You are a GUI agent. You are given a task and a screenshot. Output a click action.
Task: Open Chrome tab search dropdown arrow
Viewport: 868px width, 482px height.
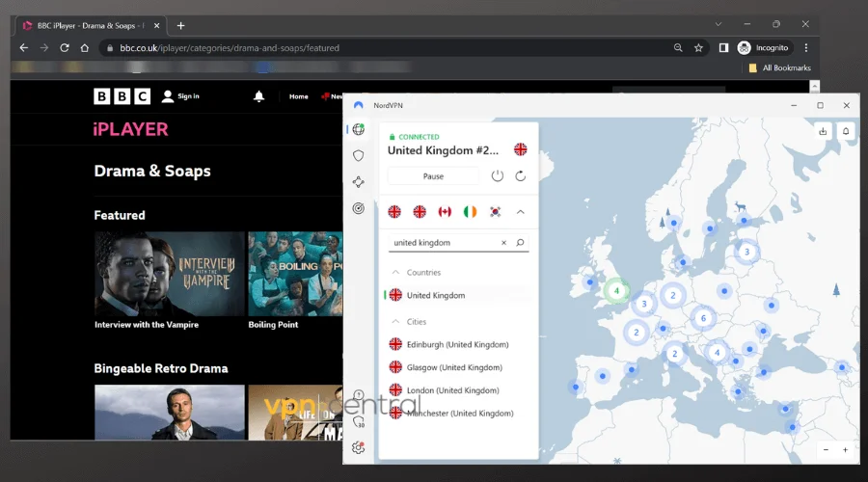click(x=718, y=24)
